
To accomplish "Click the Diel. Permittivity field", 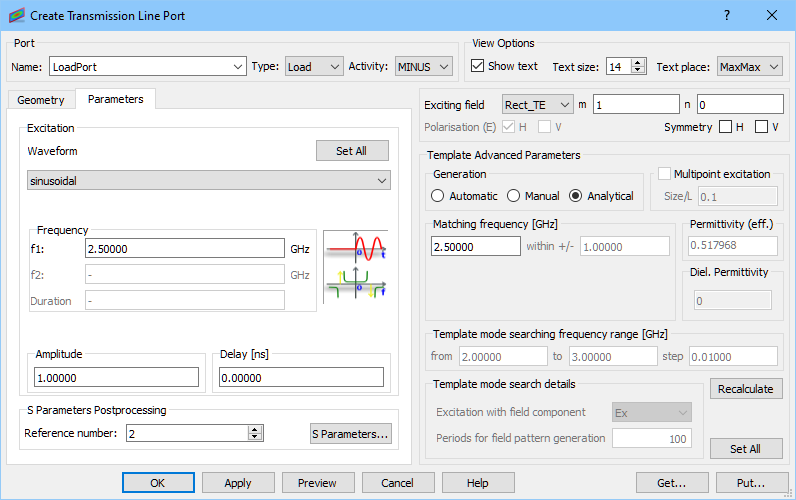I will 733,301.
